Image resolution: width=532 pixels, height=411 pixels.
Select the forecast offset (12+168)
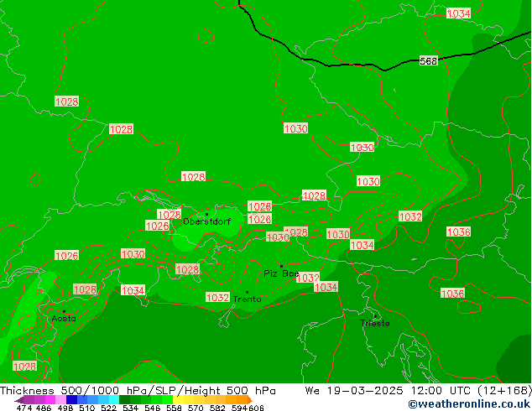pyautogui.click(x=504, y=391)
